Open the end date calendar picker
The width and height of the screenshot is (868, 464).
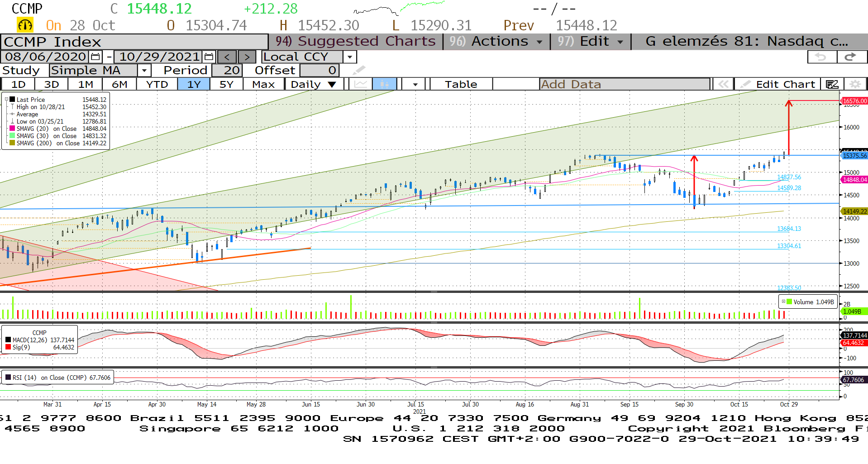[209, 57]
